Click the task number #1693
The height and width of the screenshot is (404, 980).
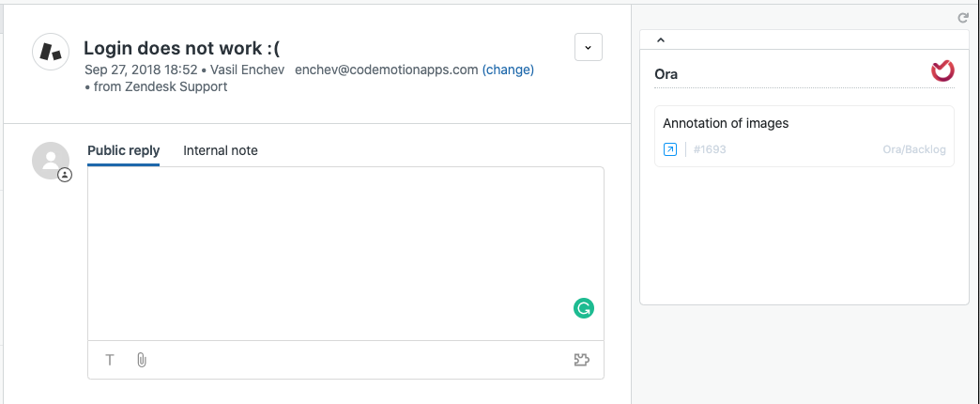tap(710, 149)
